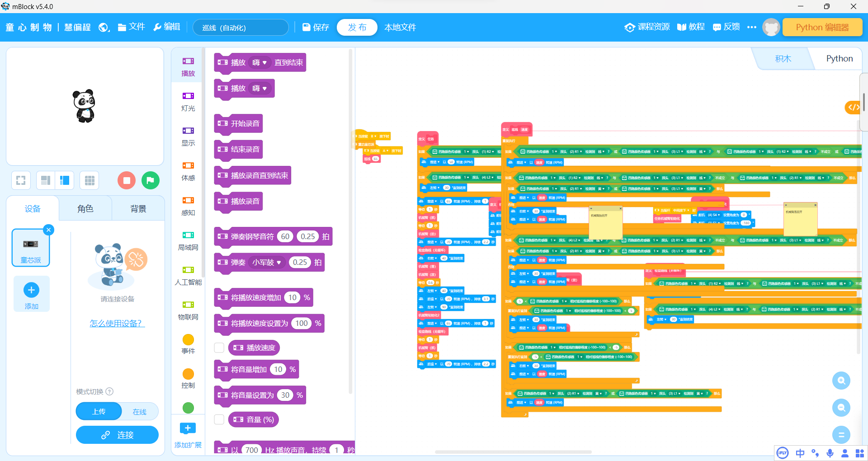Select the 开始录音 block
This screenshot has width=868, height=461.
click(x=239, y=123)
